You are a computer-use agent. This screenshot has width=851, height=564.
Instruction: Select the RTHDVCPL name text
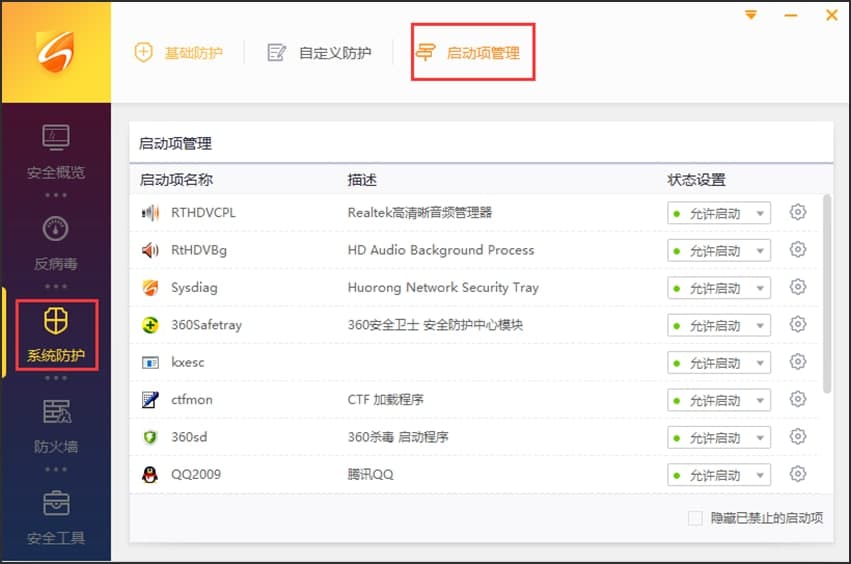pyautogui.click(x=204, y=213)
